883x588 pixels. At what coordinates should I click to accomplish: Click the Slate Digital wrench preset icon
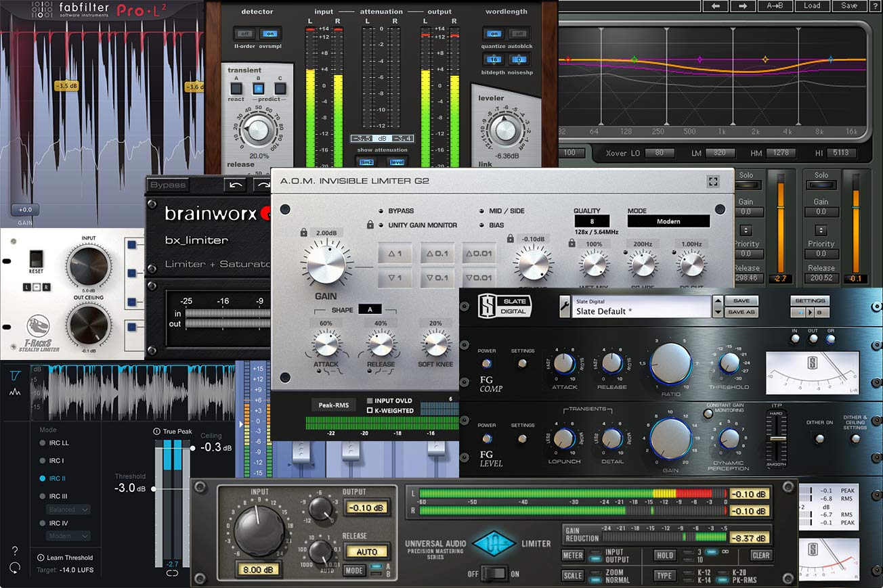564,307
